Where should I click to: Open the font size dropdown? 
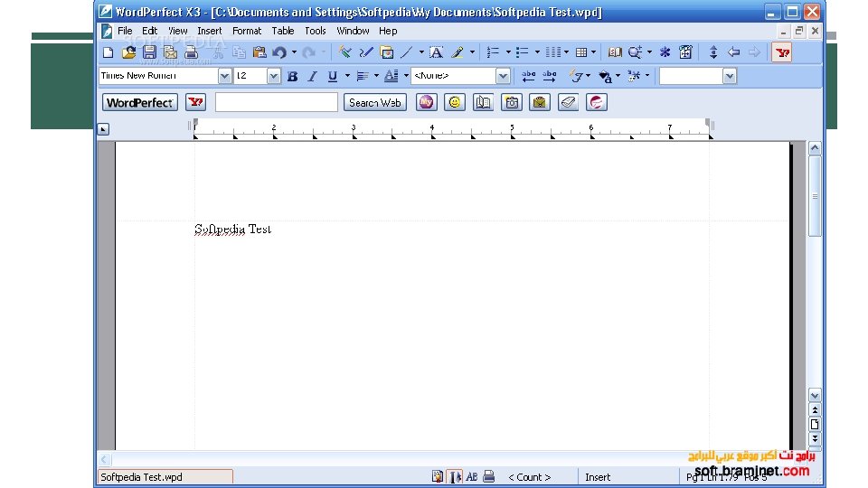273,76
